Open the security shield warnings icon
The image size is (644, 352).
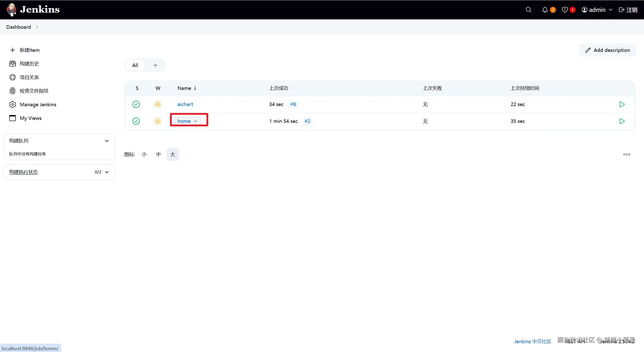pyautogui.click(x=565, y=10)
